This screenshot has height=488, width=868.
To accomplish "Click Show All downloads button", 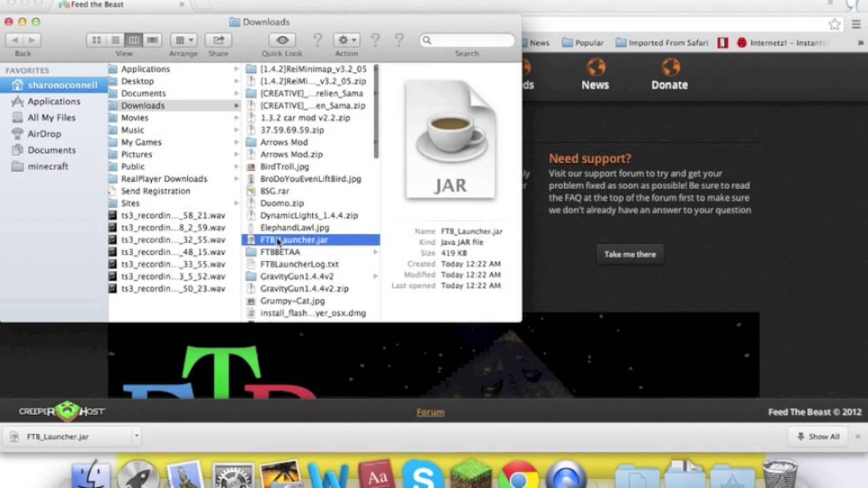I will [x=818, y=436].
